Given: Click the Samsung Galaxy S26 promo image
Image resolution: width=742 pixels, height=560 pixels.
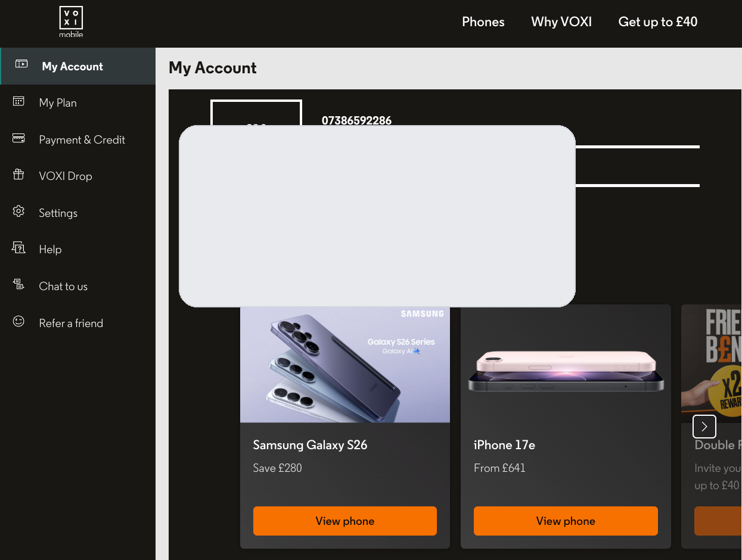Looking at the screenshot, I should pyautogui.click(x=345, y=365).
